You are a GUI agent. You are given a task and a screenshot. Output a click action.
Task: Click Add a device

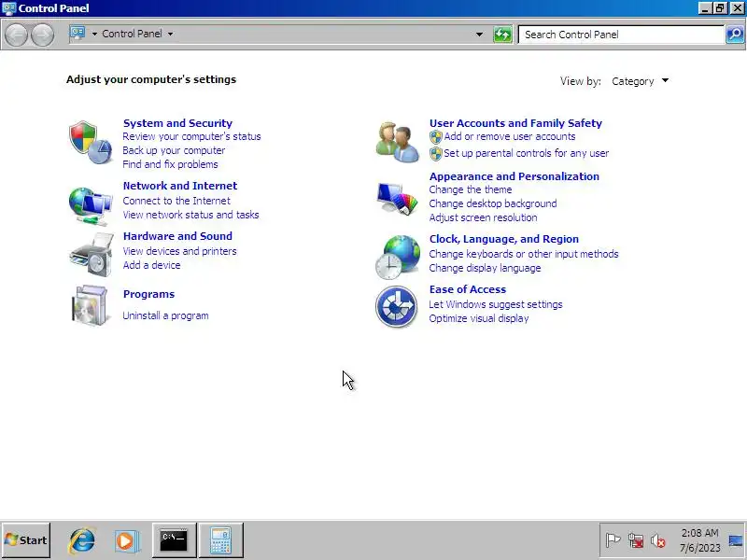151,265
